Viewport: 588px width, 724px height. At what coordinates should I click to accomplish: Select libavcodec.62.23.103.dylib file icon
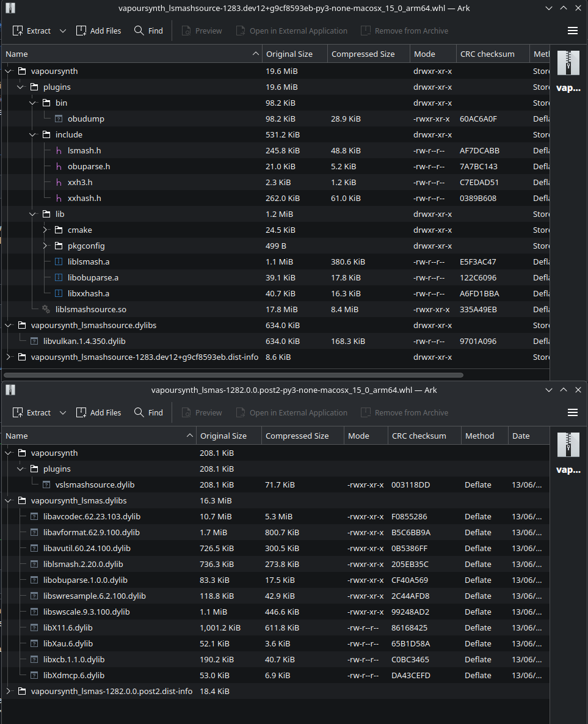(34, 517)
